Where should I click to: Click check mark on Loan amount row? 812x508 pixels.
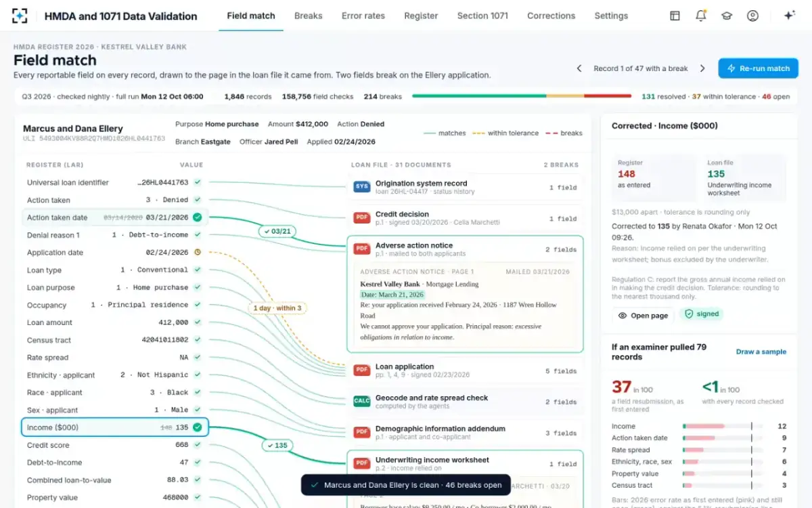coord(198,322)
